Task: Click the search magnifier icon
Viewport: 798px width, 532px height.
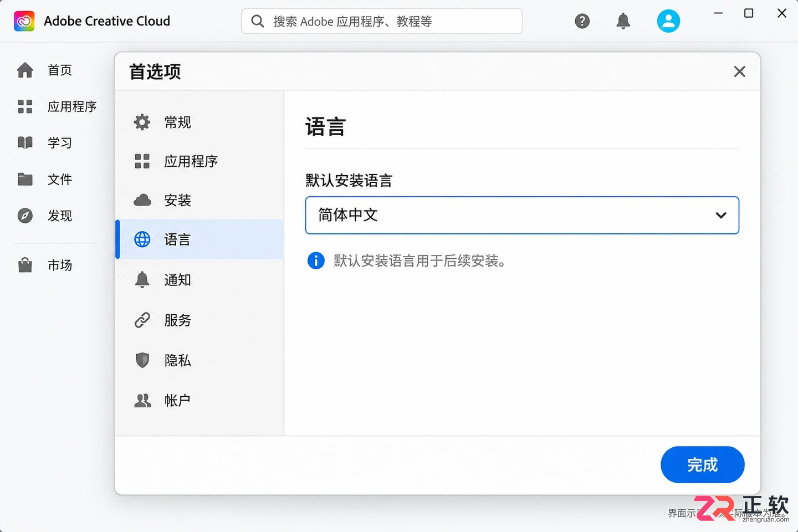Action: (258, 21)
